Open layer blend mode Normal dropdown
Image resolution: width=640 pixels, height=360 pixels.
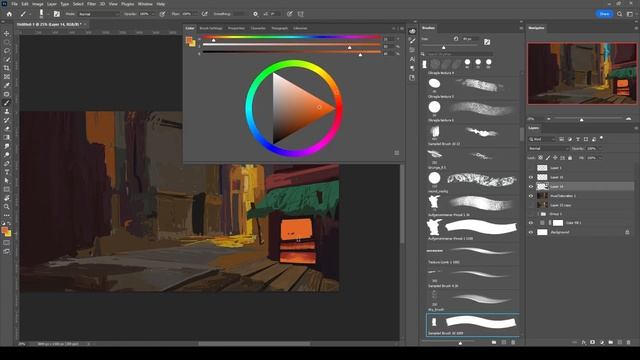[549, 149]
